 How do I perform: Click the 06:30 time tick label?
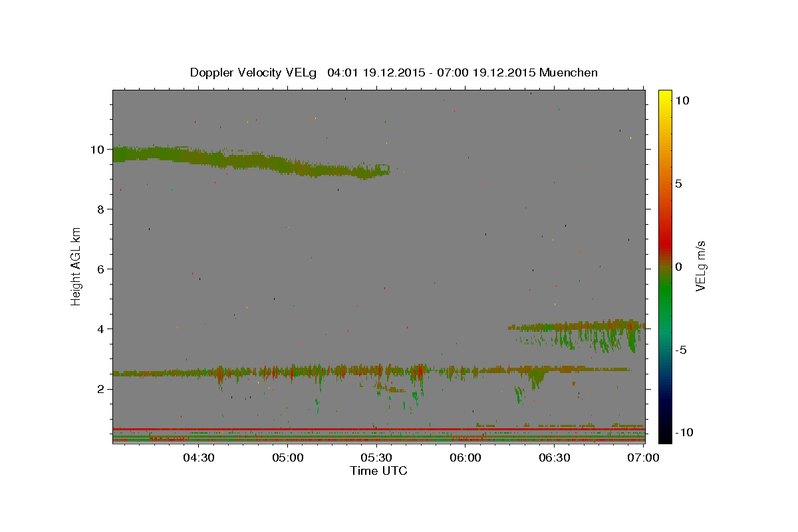click(554, 458)
